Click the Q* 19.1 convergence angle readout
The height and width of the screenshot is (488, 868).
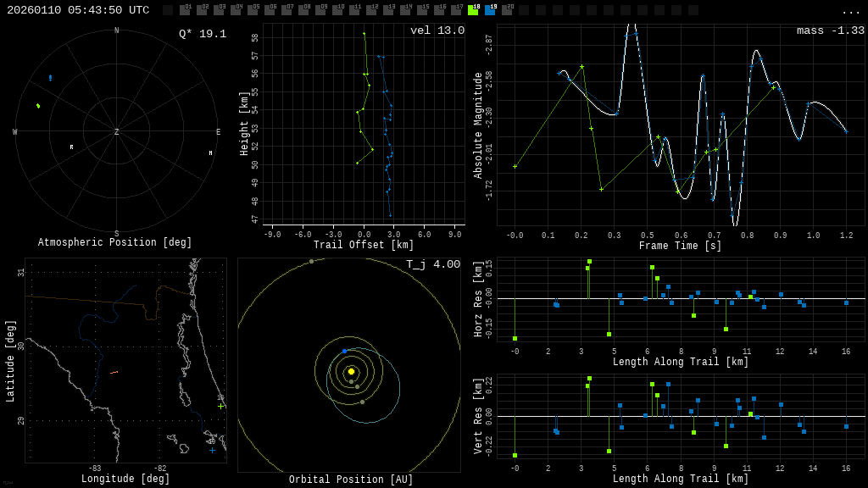click(202, 34)
